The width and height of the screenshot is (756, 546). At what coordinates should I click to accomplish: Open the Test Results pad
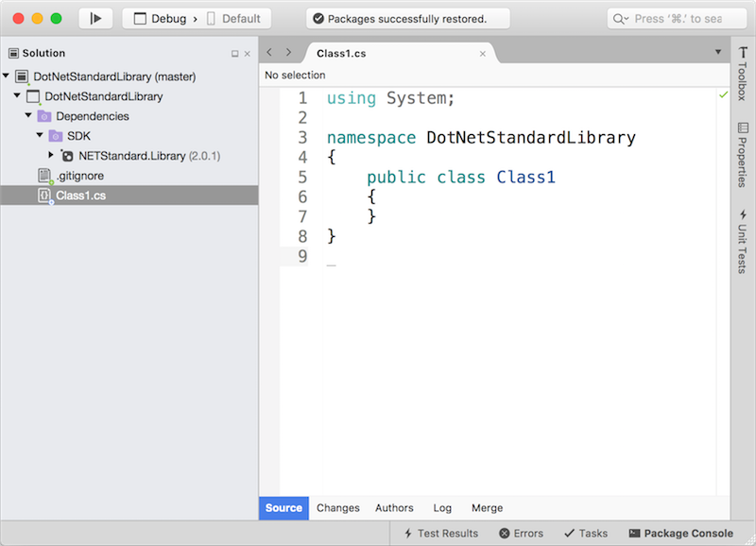pos(440,533)
